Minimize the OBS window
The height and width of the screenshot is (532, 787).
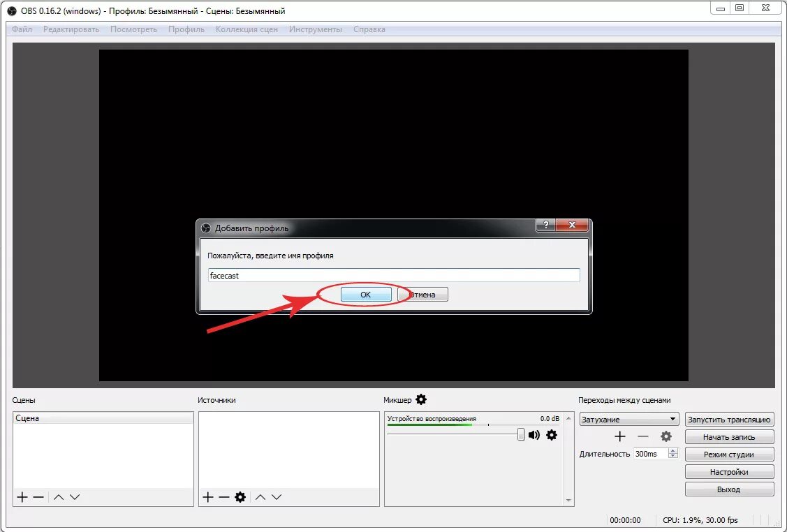(721, 8)
